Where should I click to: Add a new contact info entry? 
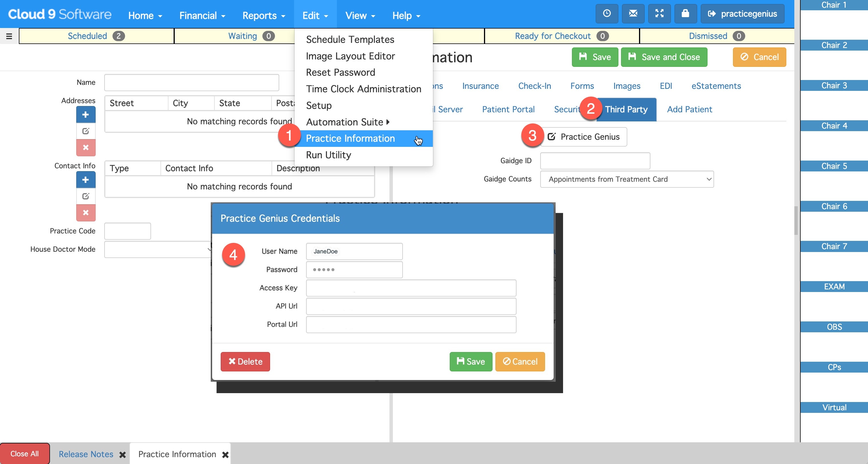click(86, 180)
